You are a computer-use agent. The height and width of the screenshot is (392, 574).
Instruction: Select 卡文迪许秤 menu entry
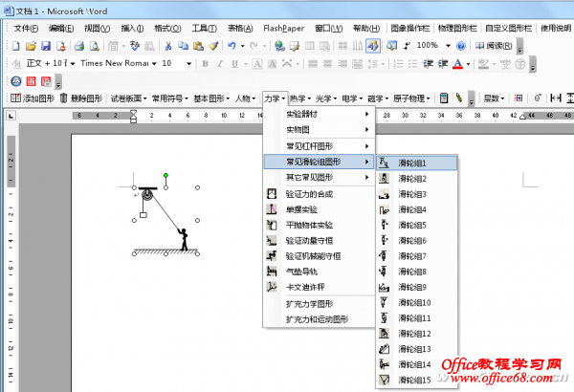[320, 287]
